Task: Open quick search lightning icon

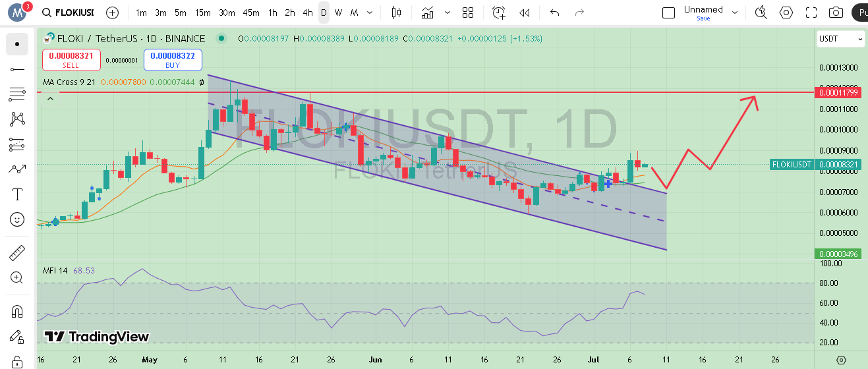Action: [x=761, y=13]
